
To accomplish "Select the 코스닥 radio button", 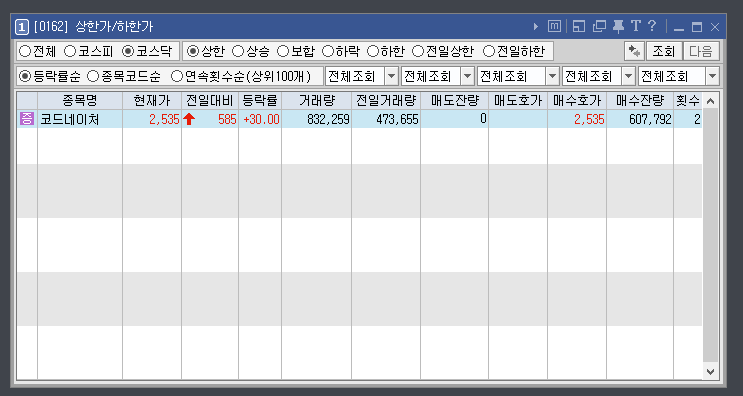I will click(x=147, y=51).
